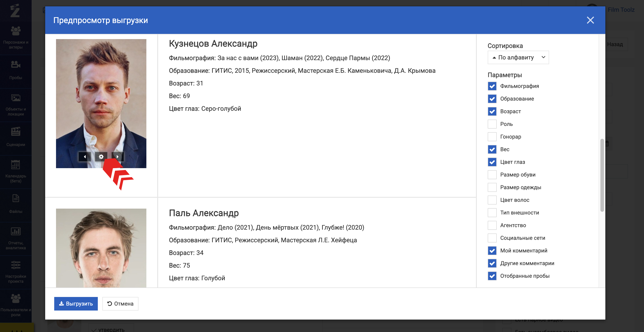644x332 pixels.
Task: Click the Film Toolz Z logo
Action: tap(15, 10)
